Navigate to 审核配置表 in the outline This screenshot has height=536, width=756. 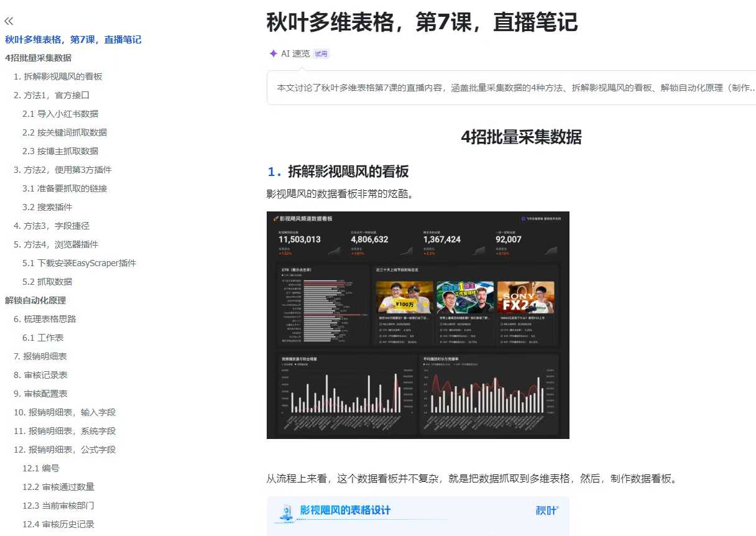coord(40,394)
